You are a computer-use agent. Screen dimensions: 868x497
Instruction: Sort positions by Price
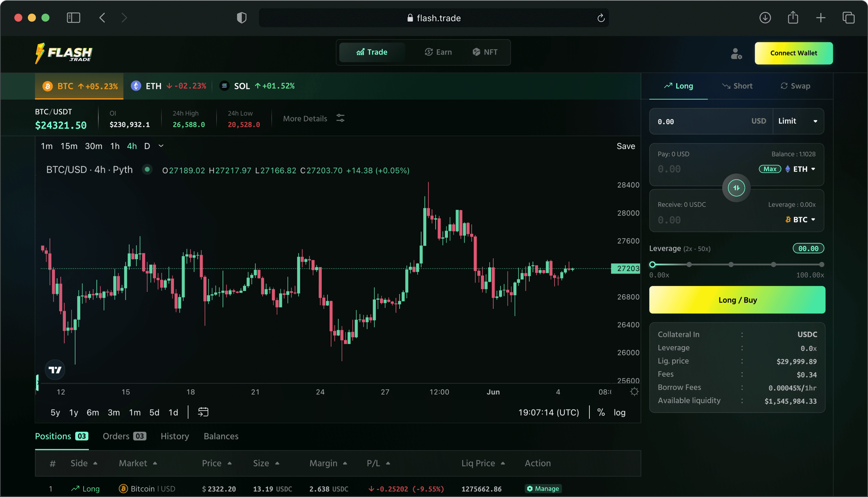point(217,463)
